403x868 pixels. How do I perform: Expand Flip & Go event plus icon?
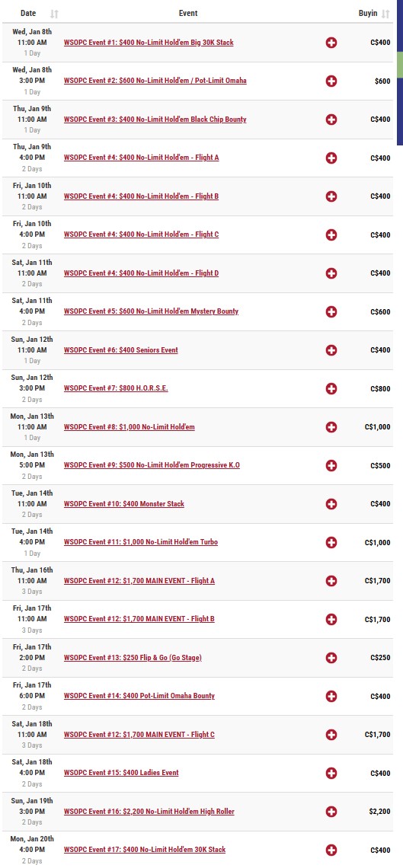tap(331, 658)
